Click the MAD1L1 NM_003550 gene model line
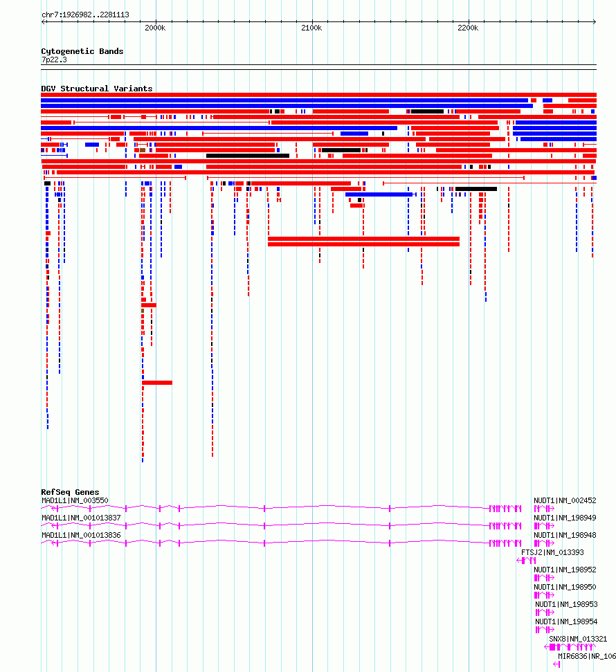The width and height of the screenshot is (616, 672). coord(281,509)
